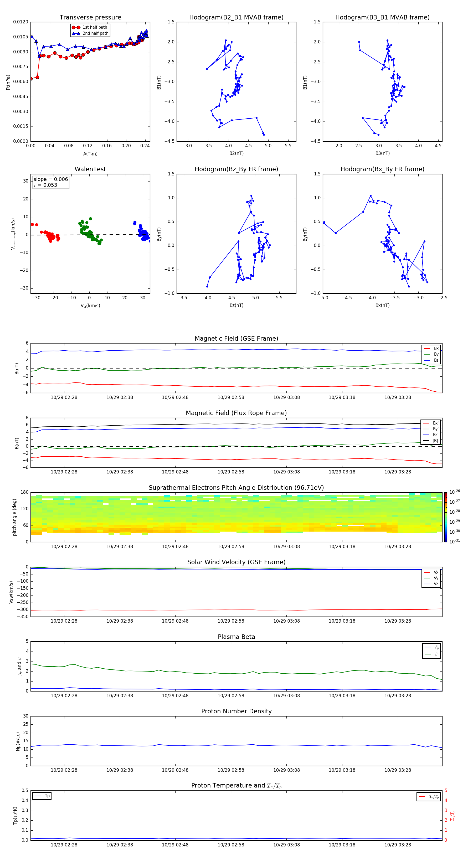Image resolution: width=473 pixels, height=868 pixels.
Task: Click the "Hodogram(B2_B1 MVAB frame)" title
Action: point(236,18)
